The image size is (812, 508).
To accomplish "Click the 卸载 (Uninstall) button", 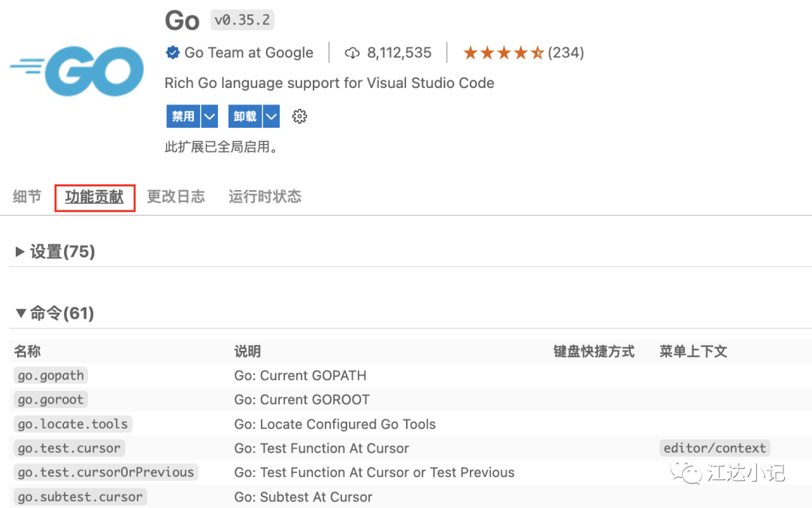I will 245,116.
